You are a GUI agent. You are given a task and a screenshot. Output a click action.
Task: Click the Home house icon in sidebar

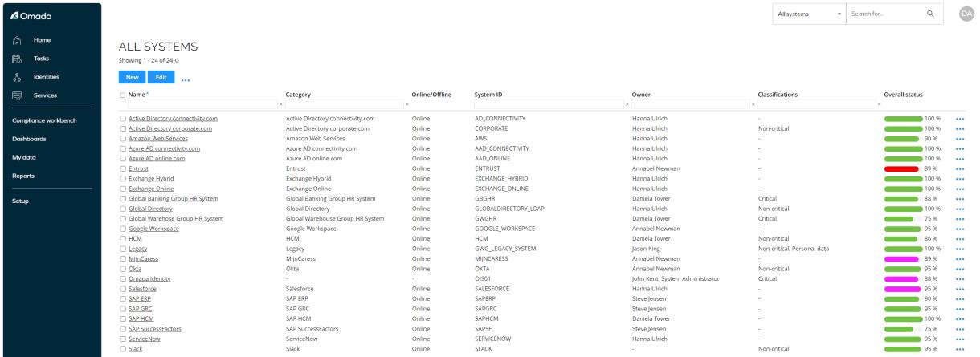click(x=16, y=40)
